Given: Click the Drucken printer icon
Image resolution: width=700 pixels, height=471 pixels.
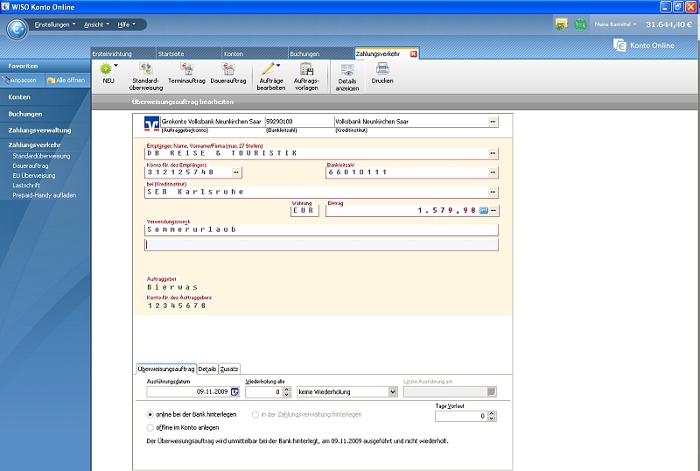Looking at the screenshot, I should point(383,69).
